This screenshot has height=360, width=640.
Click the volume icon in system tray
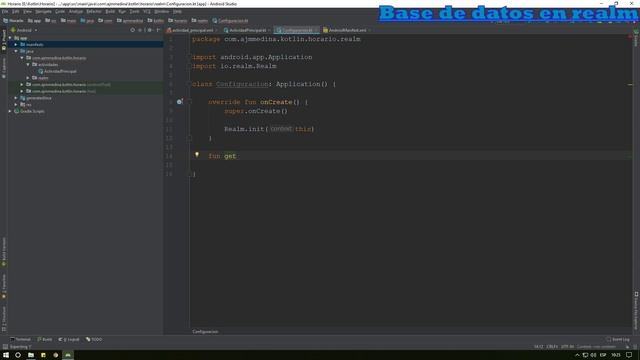point(593,355)
